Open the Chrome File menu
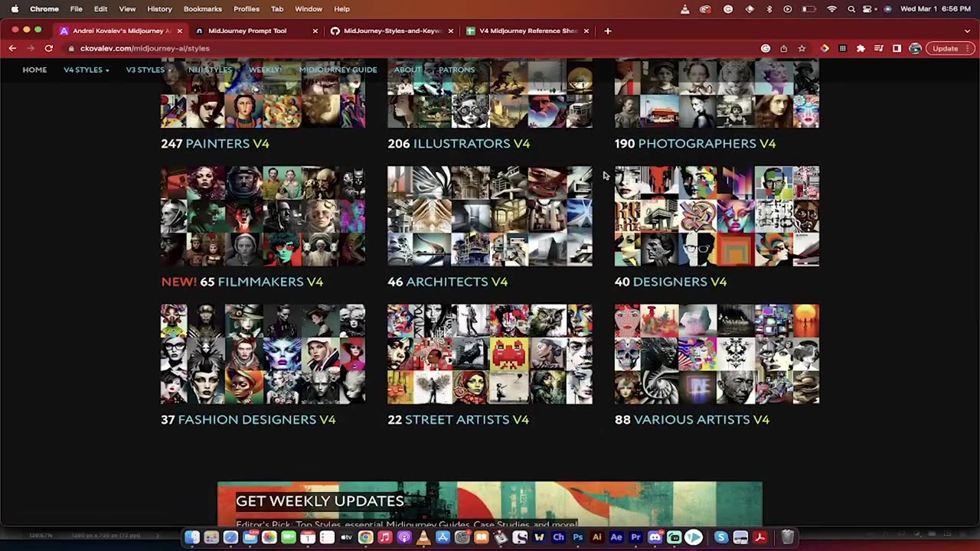 (77, 9)
